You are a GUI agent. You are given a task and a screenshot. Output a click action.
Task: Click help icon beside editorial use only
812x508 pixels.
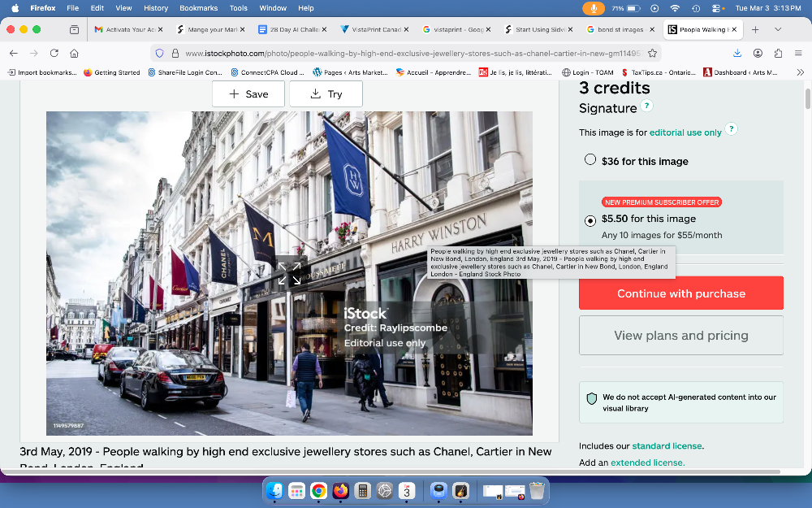coord(731,129)
